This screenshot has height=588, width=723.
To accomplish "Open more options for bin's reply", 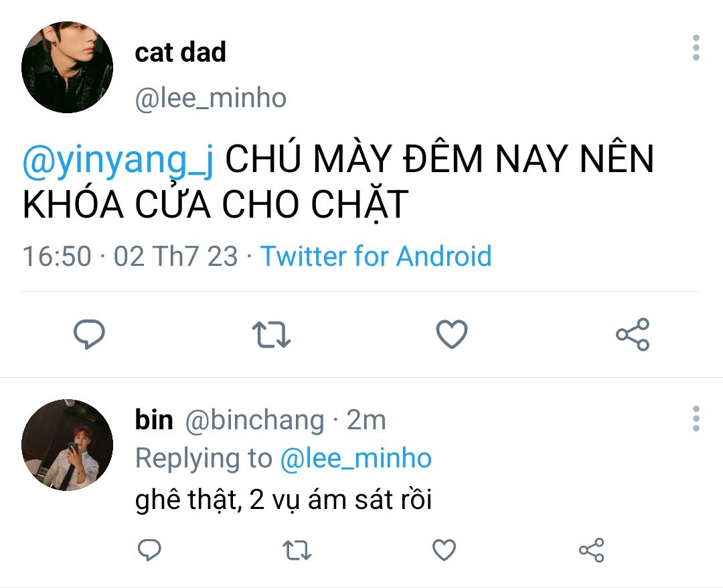I will [696, 419].
